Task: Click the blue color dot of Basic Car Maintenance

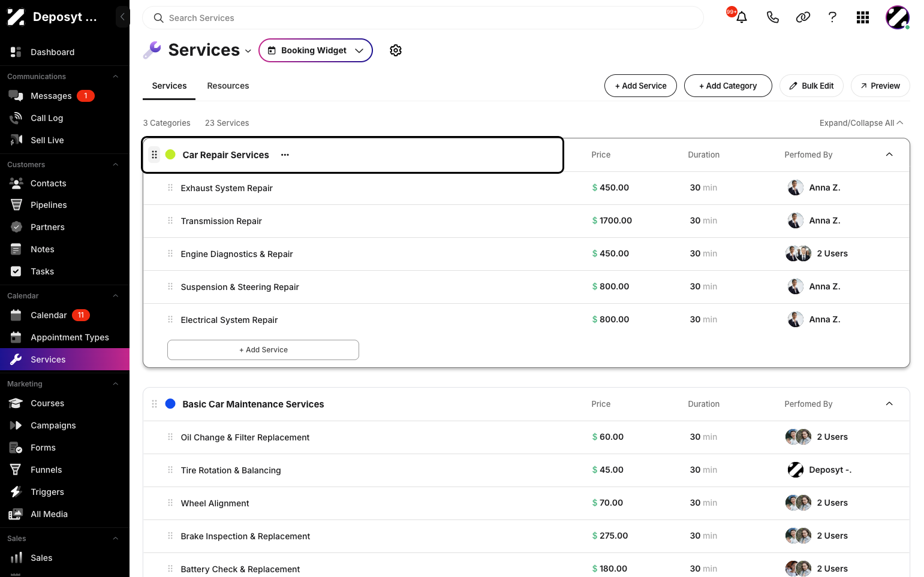Action: [170, 404]
